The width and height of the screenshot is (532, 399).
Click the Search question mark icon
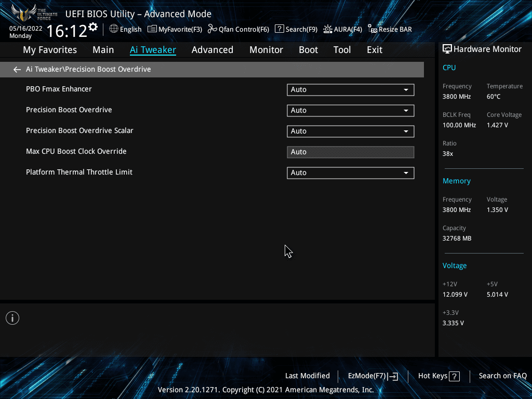(279, 29)
